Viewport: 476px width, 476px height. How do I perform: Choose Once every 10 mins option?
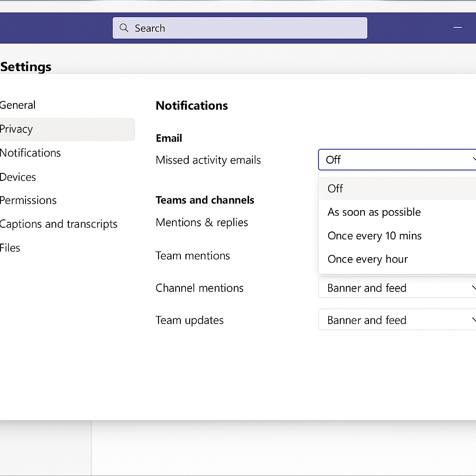click(397, 236)
